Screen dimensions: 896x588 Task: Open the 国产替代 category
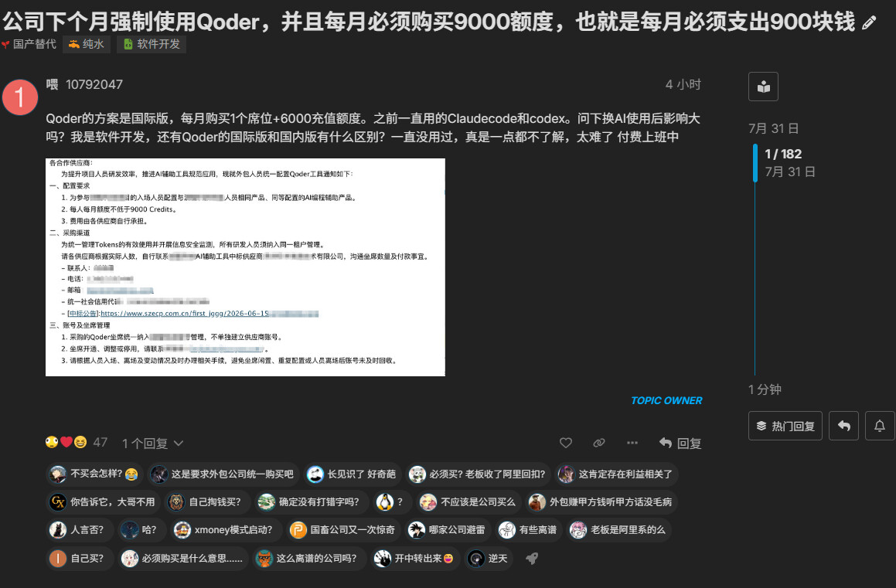tap(29, 44)
